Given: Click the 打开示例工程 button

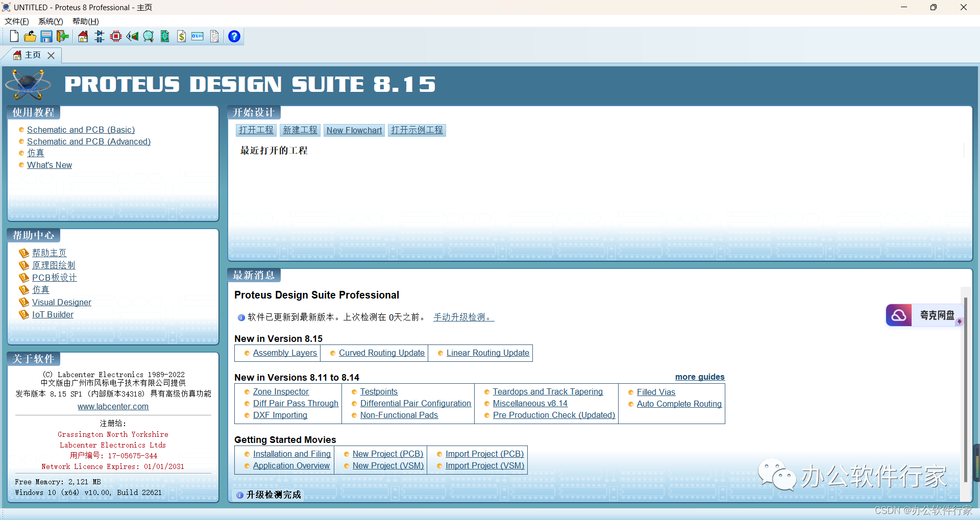Looking at the screenshot, I should tap(417, 130).
